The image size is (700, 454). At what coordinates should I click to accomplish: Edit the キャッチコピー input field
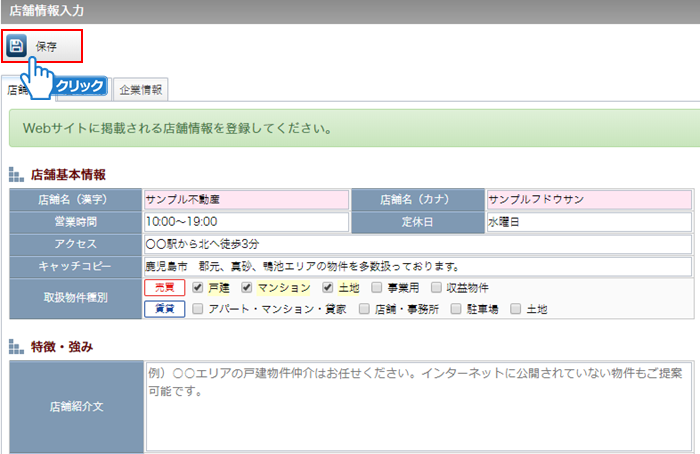click(417, 267)
